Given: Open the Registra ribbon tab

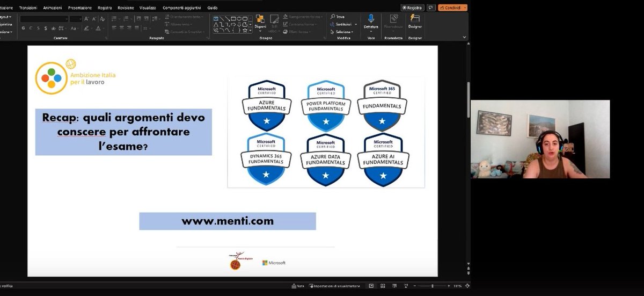Looking at the screenshot, I should pyautogui.click(x=105, y=8).
